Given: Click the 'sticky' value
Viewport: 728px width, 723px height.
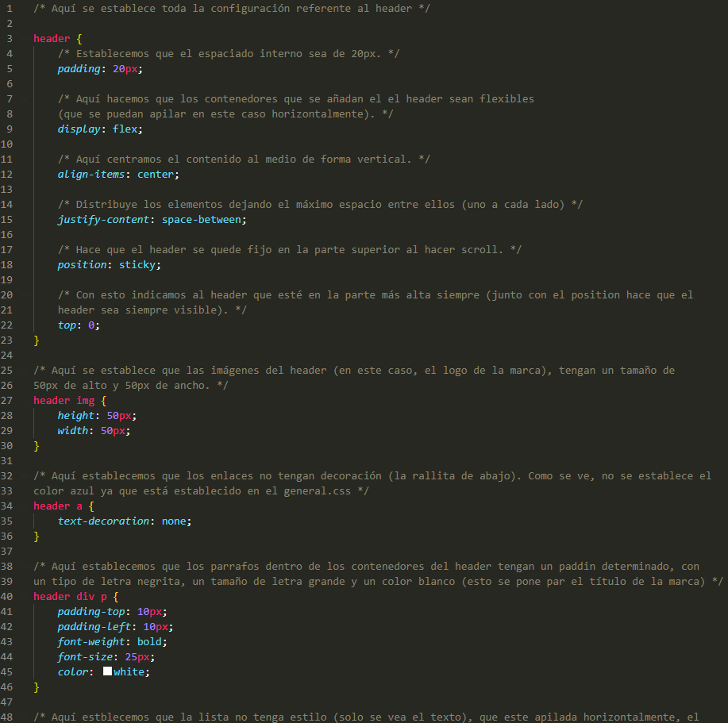Looking at the screenshot, I should tap(137, 265).
